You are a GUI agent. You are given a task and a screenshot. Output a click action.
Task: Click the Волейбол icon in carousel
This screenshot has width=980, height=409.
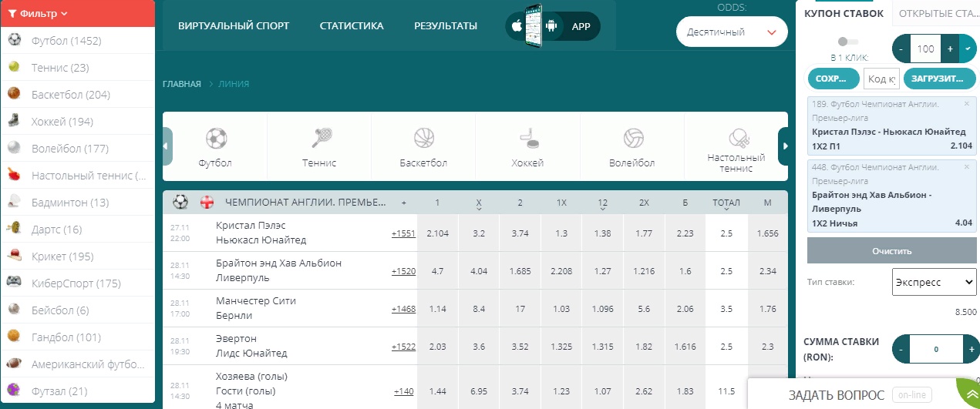click(x=633, y=139)
